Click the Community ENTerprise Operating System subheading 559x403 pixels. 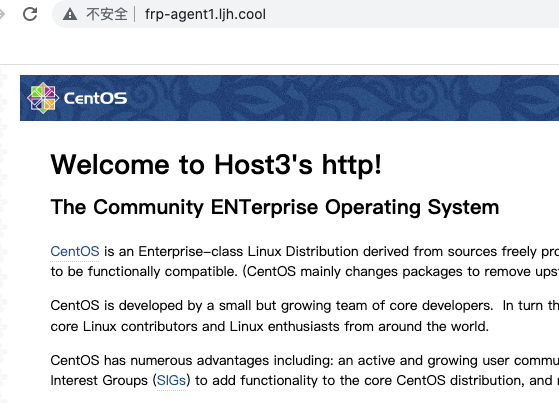(x=275, y=207)
